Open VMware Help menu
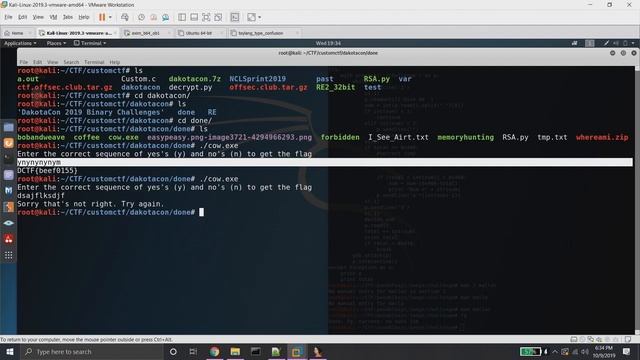Screen dimensions: 640x360 pos(84,17)
